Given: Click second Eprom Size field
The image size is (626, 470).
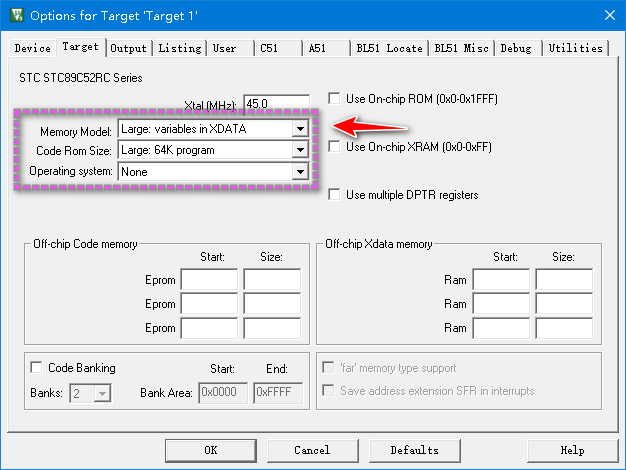Looking at the screenshot, I should [x=272, y=303].
